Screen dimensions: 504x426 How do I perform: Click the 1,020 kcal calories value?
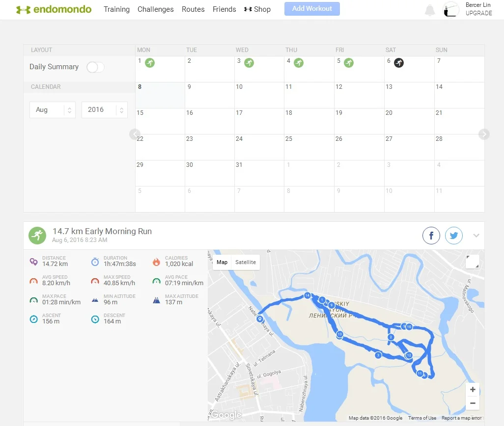click(179, 264)
